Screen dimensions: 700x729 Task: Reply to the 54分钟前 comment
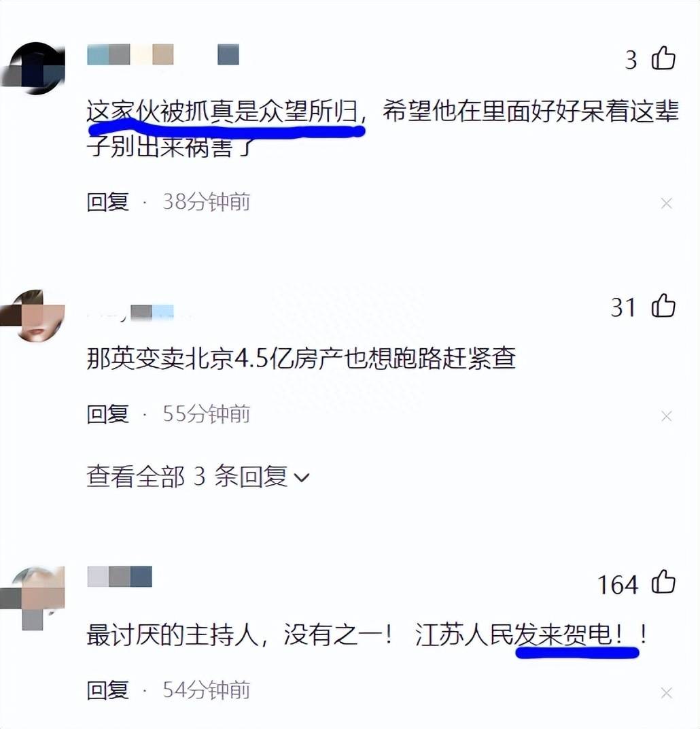coord(108,690)
